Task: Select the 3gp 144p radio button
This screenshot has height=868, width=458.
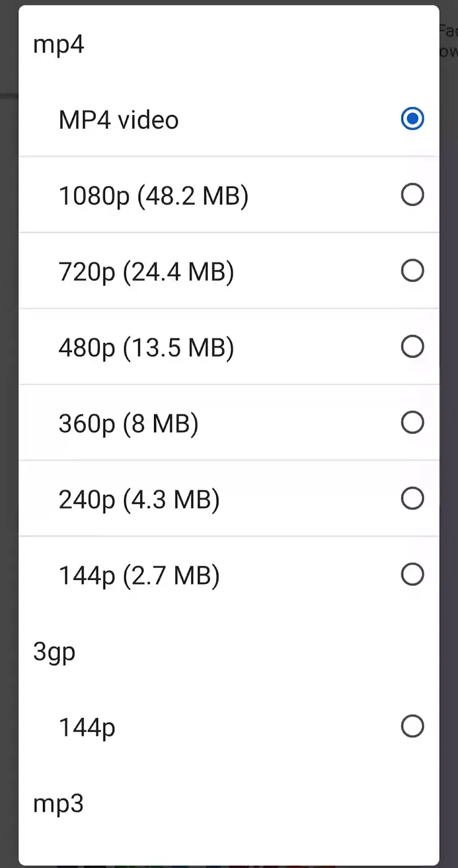Action: pos(412,726)
